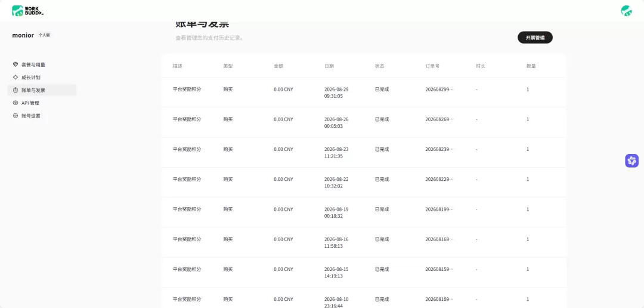Click date 2026-08-16 11:58:13
644x308 pixels.
(x=336, y=242)
